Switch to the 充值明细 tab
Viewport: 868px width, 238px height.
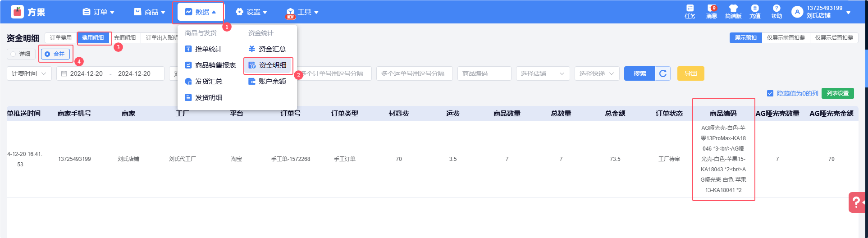click(x=125, y=38)
